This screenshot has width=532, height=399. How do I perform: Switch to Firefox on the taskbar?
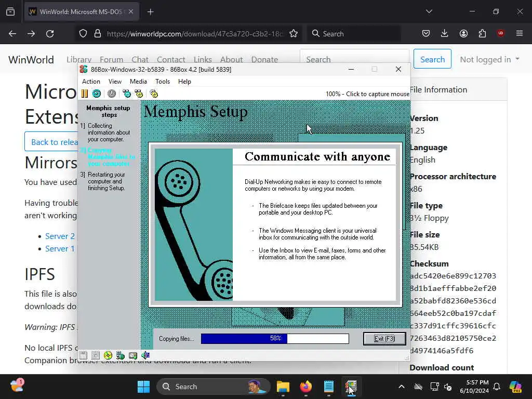(305, 387)
